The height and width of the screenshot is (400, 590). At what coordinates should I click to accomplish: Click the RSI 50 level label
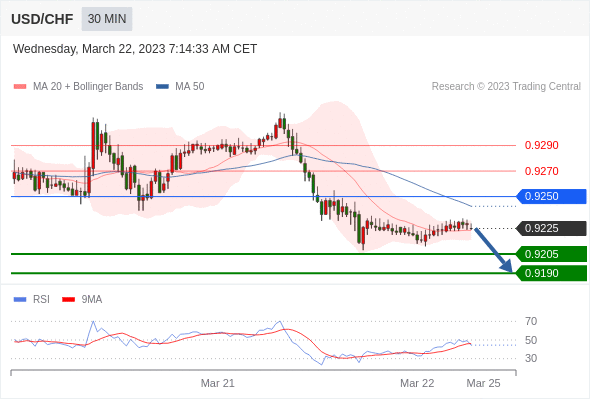point(531,340)
